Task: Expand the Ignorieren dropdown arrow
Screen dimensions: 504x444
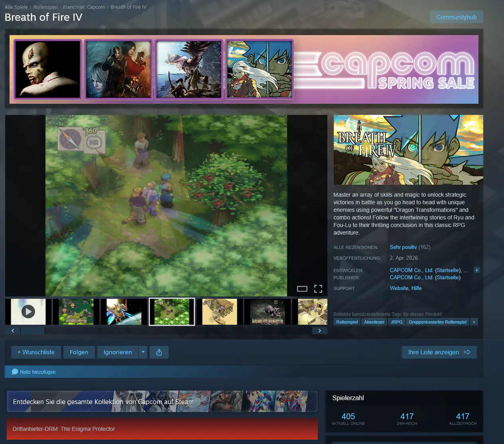Action: coord(143,352)
